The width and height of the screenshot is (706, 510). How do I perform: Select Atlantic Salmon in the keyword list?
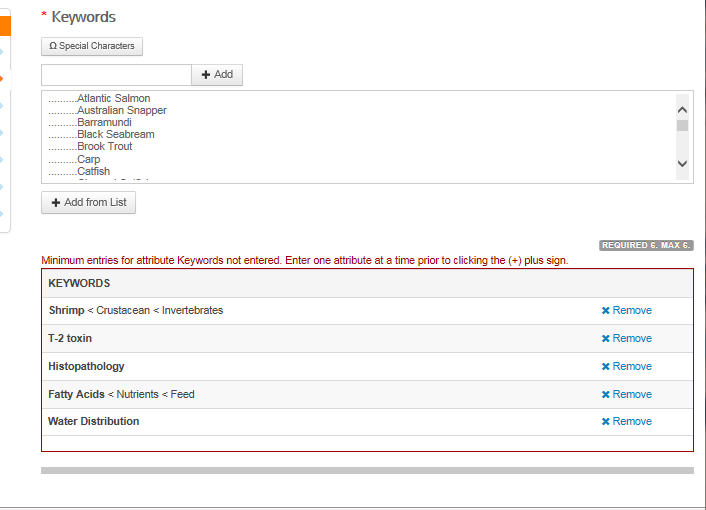pyautogui.click(x=113, y=99)
